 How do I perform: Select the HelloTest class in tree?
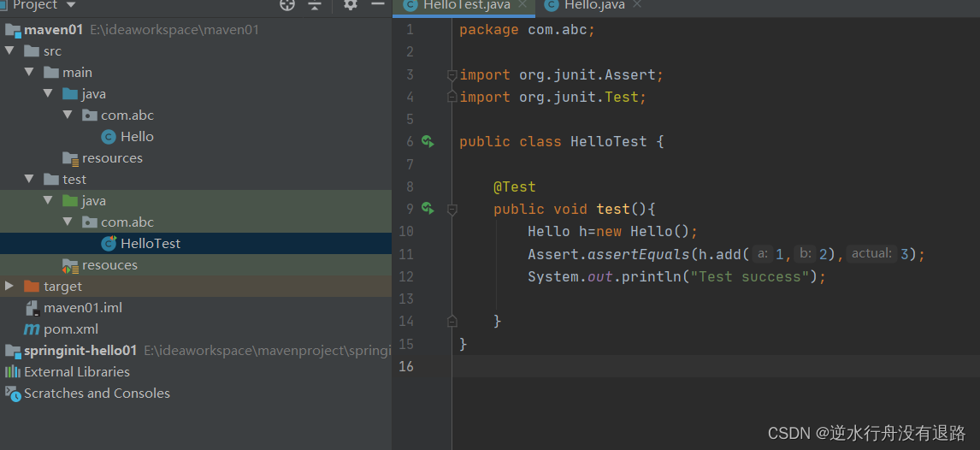[151, 243]
